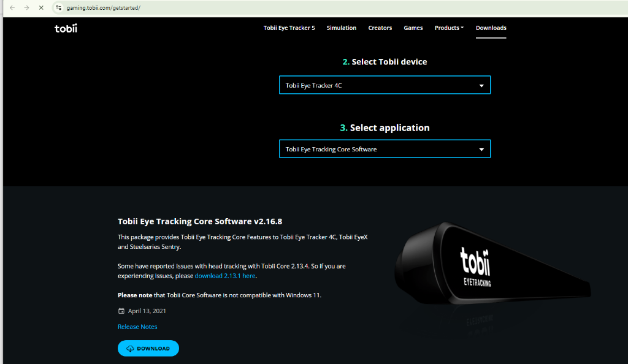Stop page loading with the X icon
Viewport: 628px width, 364px height.
click(41, 7)
